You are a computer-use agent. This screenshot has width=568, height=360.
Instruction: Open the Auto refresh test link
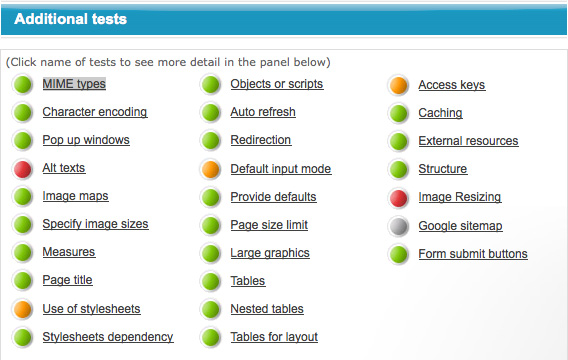tap(263, 112)
